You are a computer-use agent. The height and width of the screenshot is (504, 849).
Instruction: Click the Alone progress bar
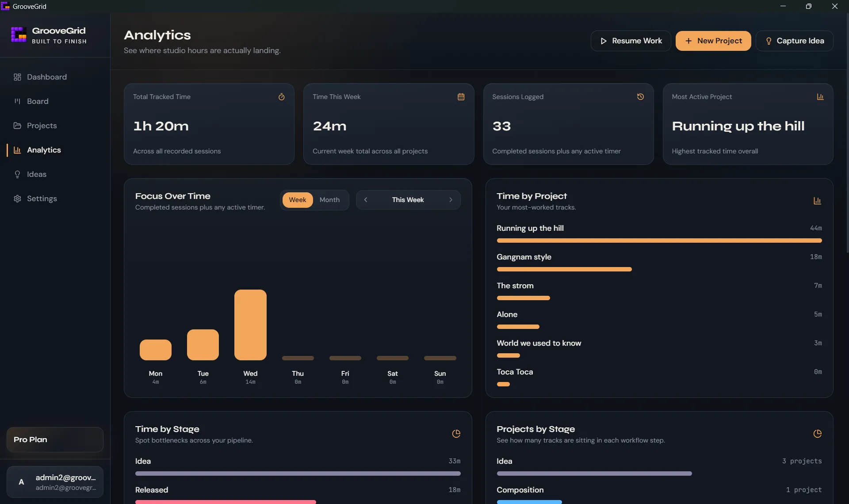pyautogui.click(x=518, y=327)
